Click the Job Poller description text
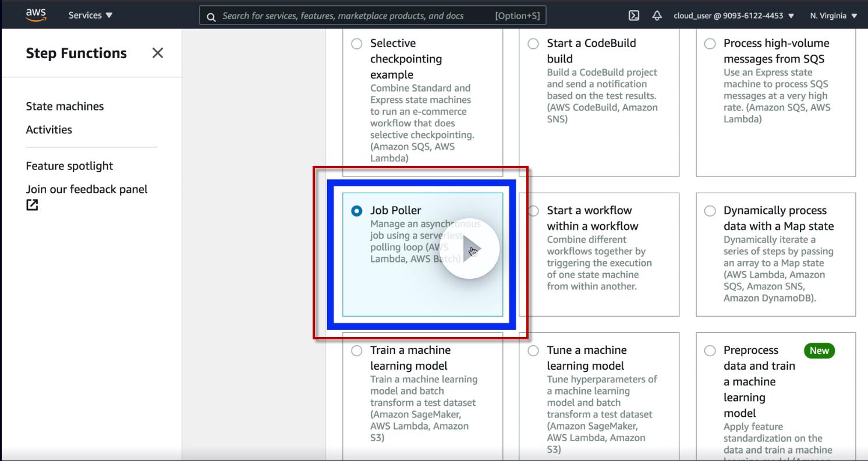Image resolution: width=868 pixels, height=461 pixels. (x=426, y=241)
